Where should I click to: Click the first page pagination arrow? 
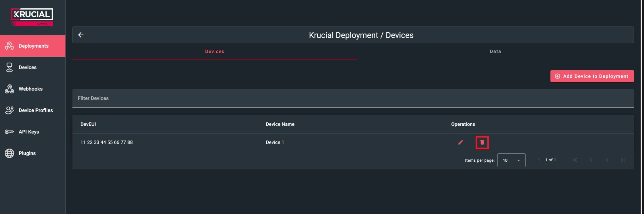click(x=575, y=160)
